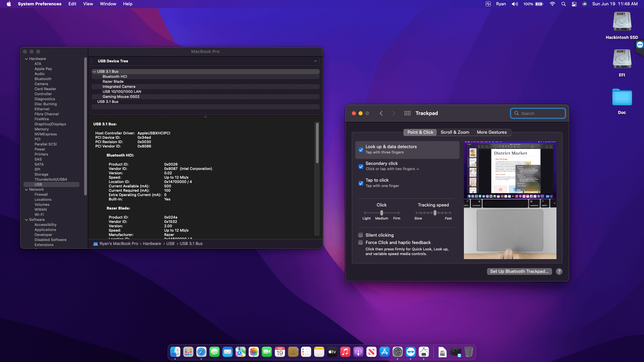Select Razer Blade in USB tree

pyautogui.click(x=205, y=82)
